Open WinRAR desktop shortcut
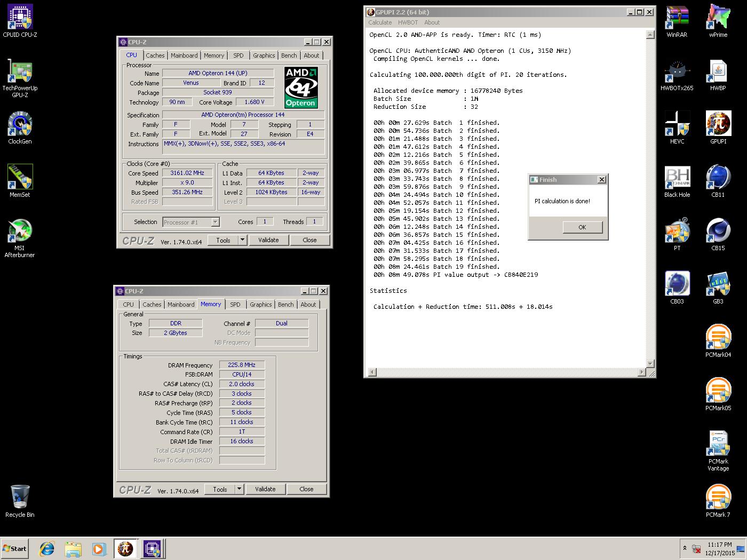 (677, 21)
